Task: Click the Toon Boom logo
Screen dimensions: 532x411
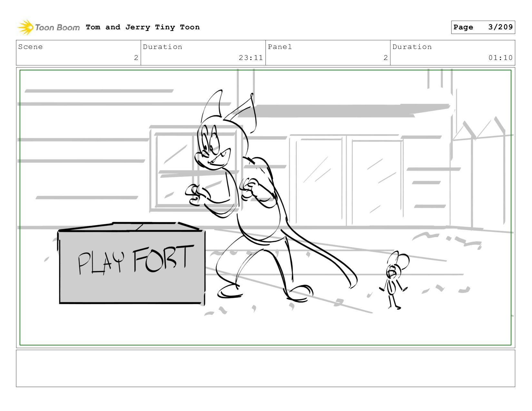Action: pyautogui.click(x=48, y=27)
